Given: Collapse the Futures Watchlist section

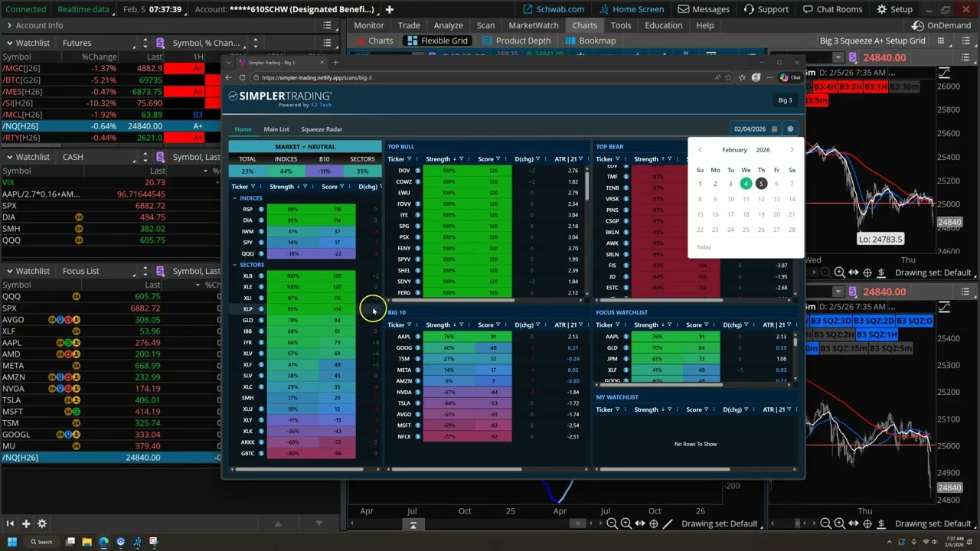Looking at the screenshot, I should click(8, 43).
